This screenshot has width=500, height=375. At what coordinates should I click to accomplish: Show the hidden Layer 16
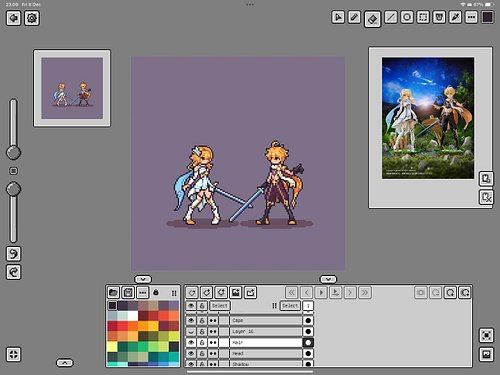click(x=191, y=331)
